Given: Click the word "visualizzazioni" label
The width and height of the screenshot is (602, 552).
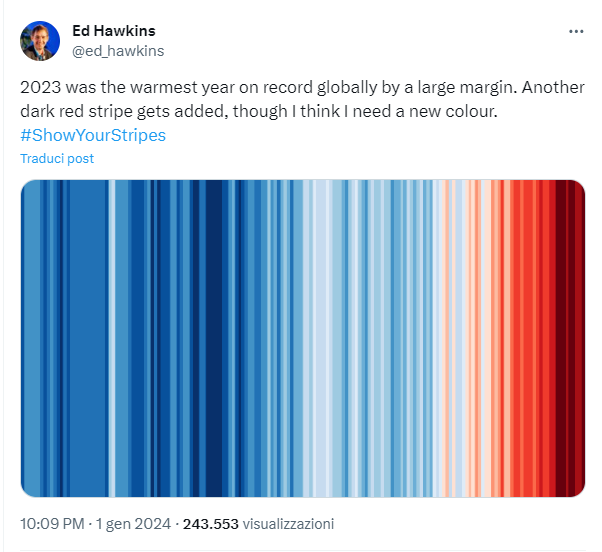Looking at the screenshot, I should 288,524.
